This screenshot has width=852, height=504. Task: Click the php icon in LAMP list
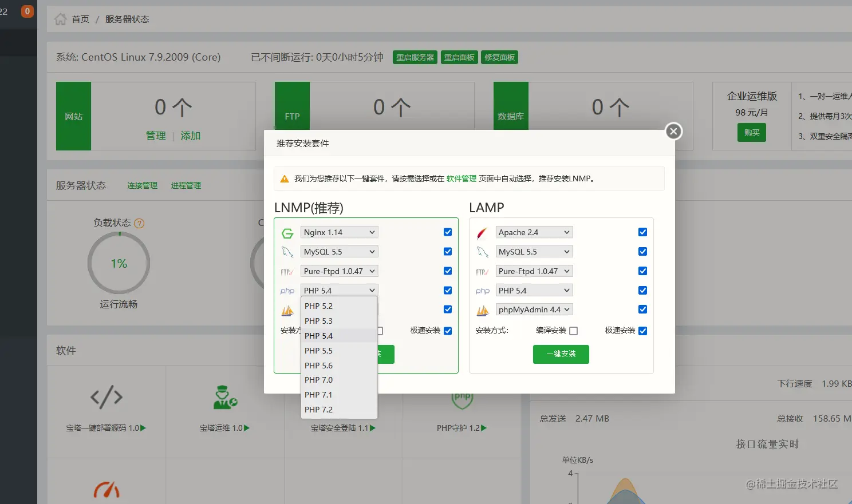coord(482,291)
